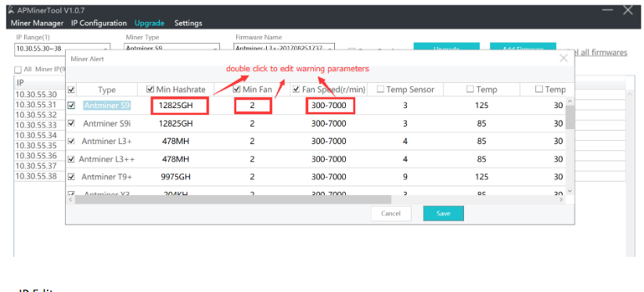Open the all firmwares link
This screenshot has width=644, height=292.
(x=600, y=52)
